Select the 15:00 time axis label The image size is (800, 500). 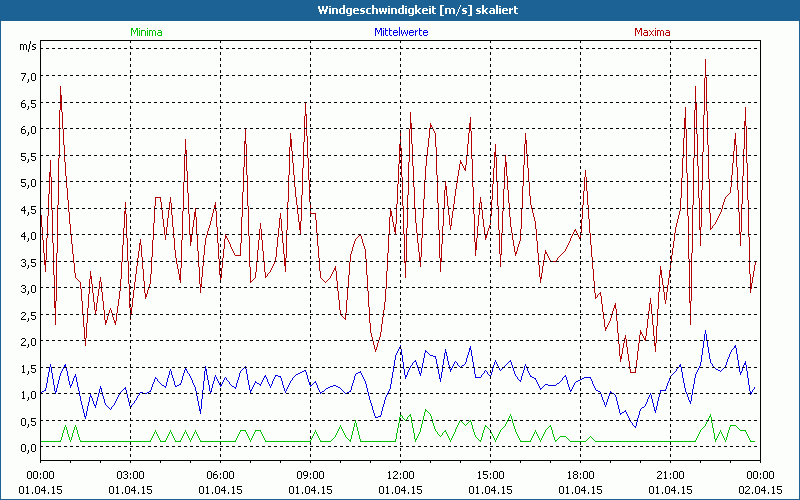coord(490,475)
